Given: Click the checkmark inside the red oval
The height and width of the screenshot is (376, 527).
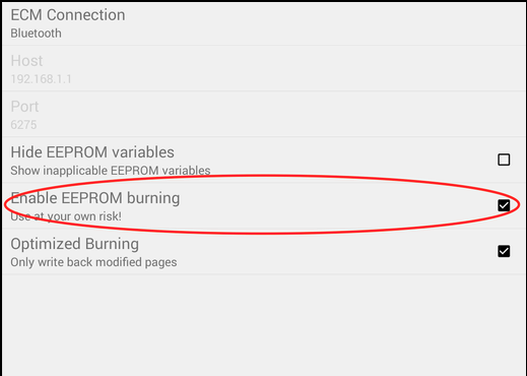Looking at the screenshot, I should pyautogui.click(x=503, y=205).
